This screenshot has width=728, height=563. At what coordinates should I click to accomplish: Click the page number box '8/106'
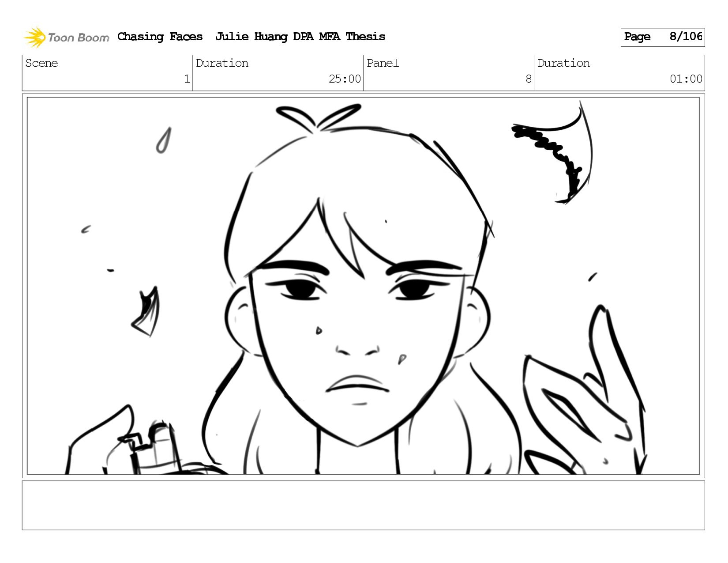tap(662, 37)
